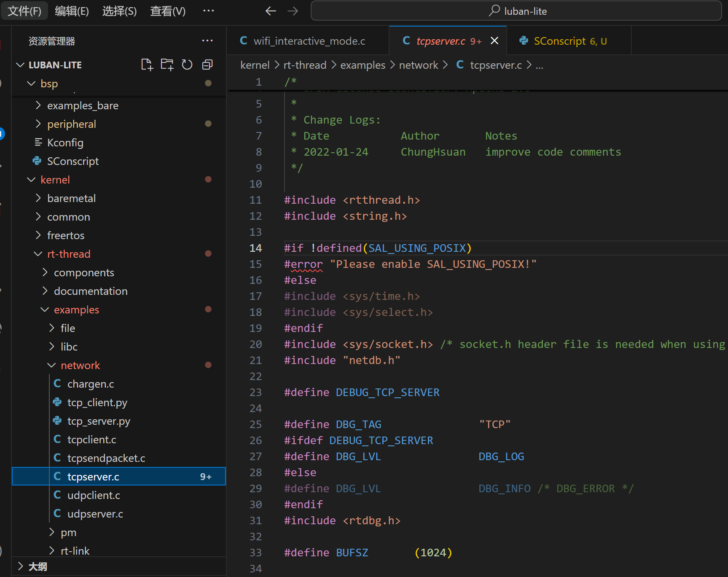728x577 pixels.
Task: Refresh the explorer file tree
Action: point(187,65)
